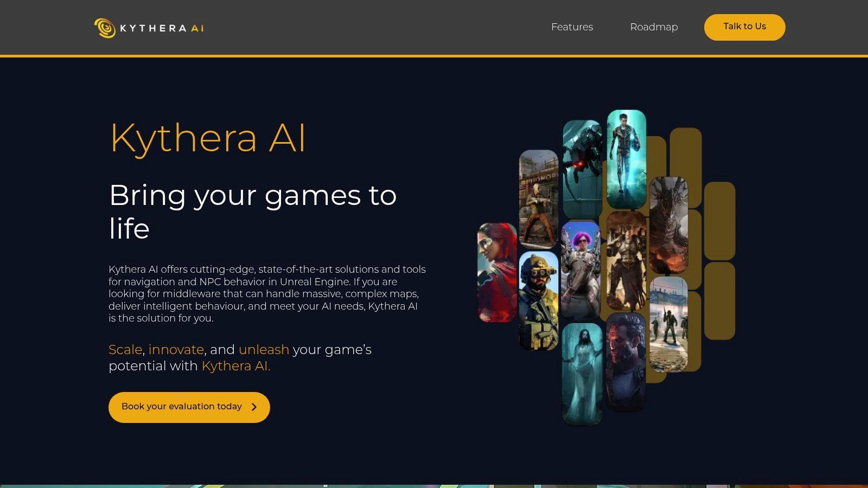Click the highlighted word 'unleash'
The width and height of the screenshot is (868, 488).
click(264, 350)
